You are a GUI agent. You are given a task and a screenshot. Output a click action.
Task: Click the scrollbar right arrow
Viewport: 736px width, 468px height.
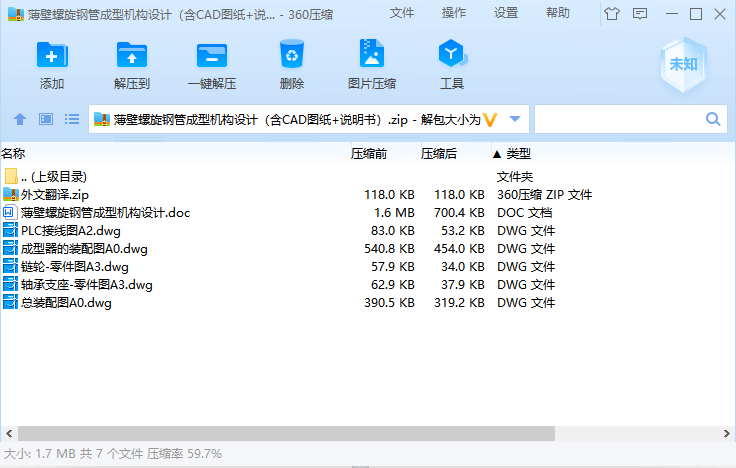pyautogui.click(x=727, y=433)
